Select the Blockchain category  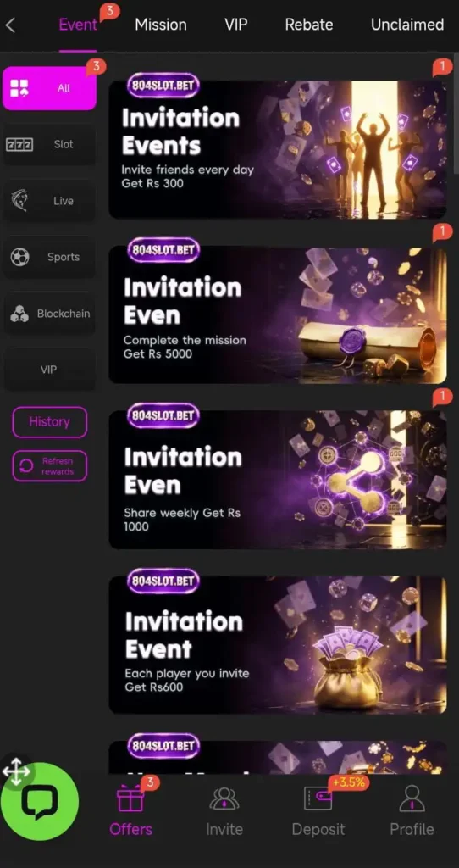(49, 314)
